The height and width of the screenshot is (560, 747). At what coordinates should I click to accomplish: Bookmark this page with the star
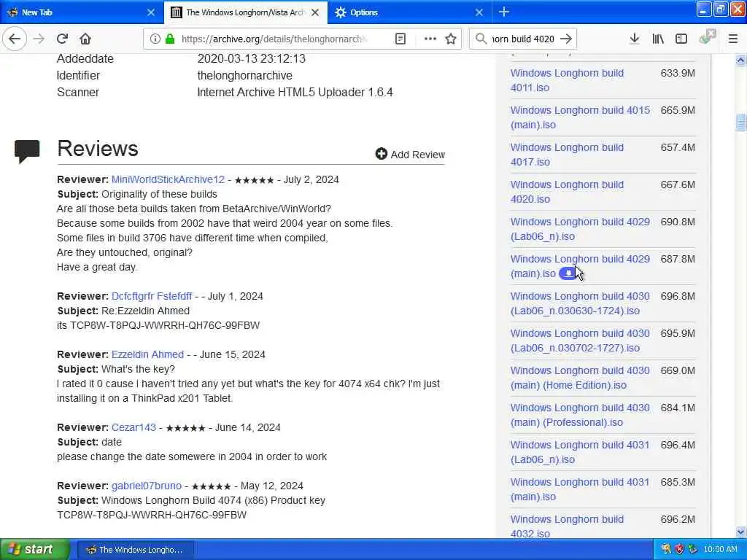(451, 39)
